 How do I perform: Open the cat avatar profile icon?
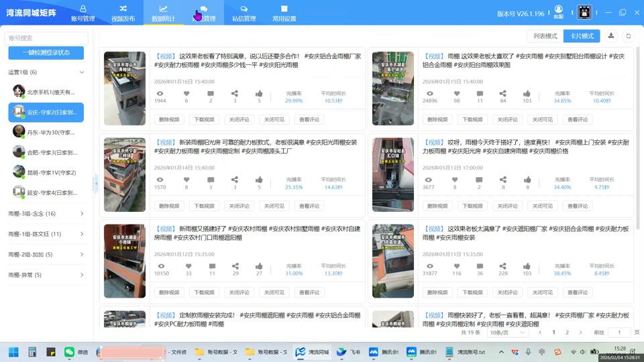click(x=584, y=12)
